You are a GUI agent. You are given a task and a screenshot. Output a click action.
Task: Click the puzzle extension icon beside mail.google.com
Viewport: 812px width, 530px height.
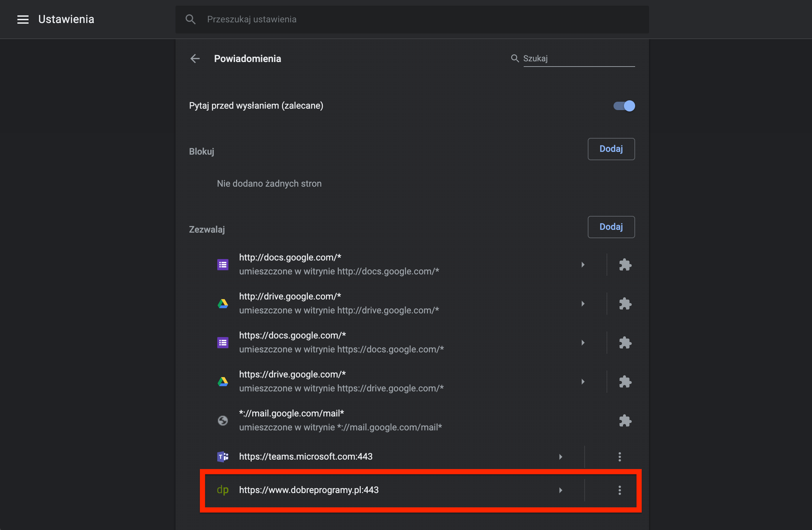[x=626, y=420]
